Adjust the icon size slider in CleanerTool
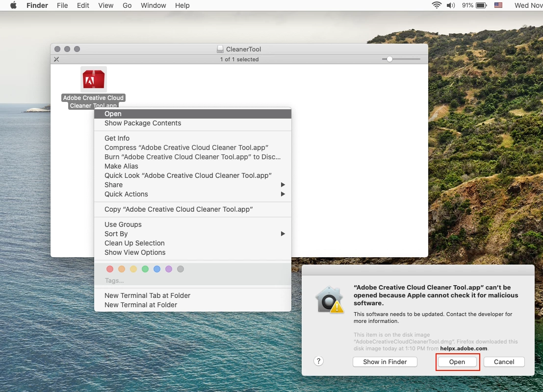Viewport: 543px width, 392px height. (x=389, y=59)
